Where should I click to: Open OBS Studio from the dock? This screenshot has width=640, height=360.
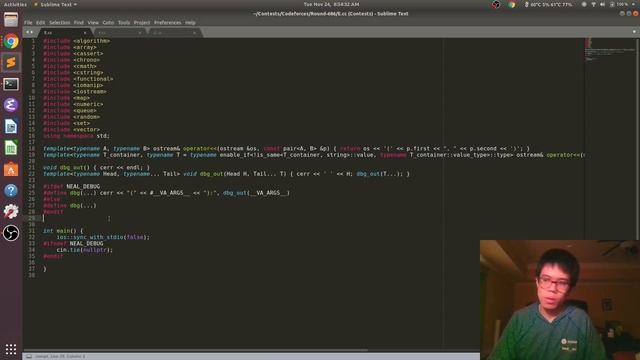pyautogui.click(x=11, y=233)
